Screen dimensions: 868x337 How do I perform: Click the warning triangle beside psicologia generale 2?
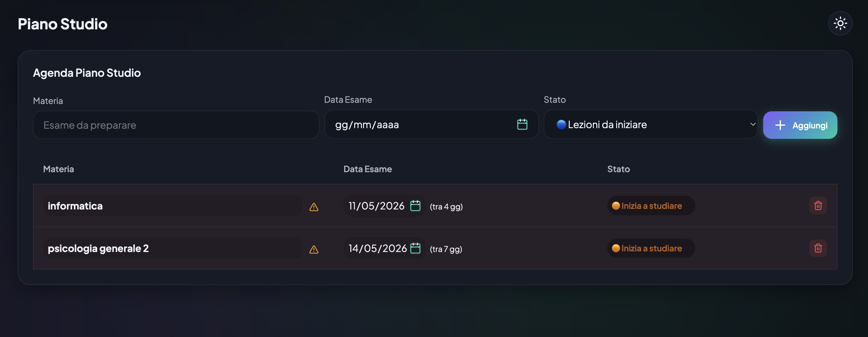[x=314, y=249]
